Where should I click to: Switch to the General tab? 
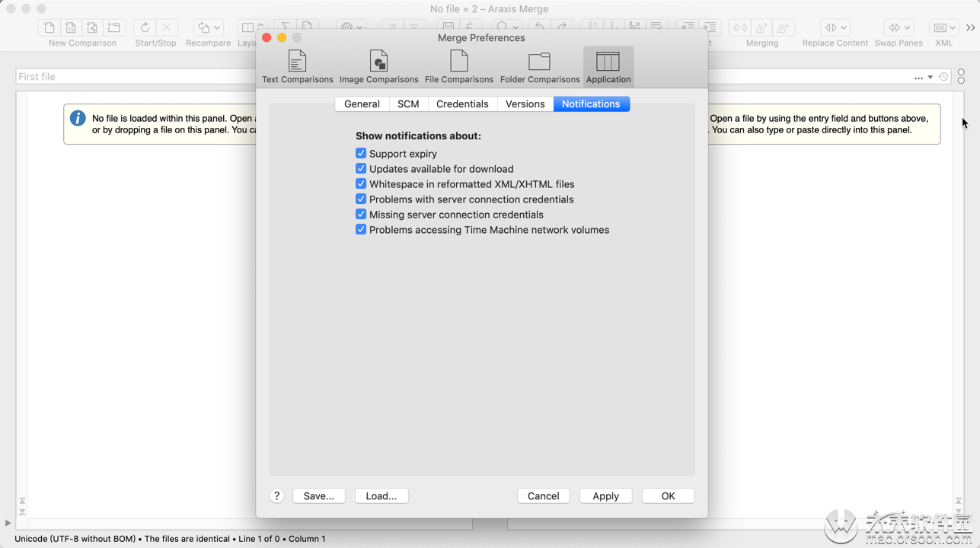[362, 104]
